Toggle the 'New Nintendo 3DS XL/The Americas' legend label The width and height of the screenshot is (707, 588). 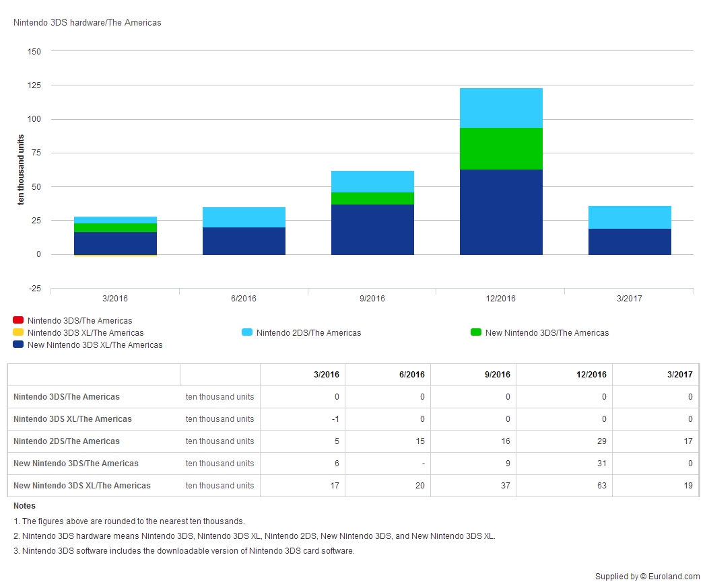95,345
